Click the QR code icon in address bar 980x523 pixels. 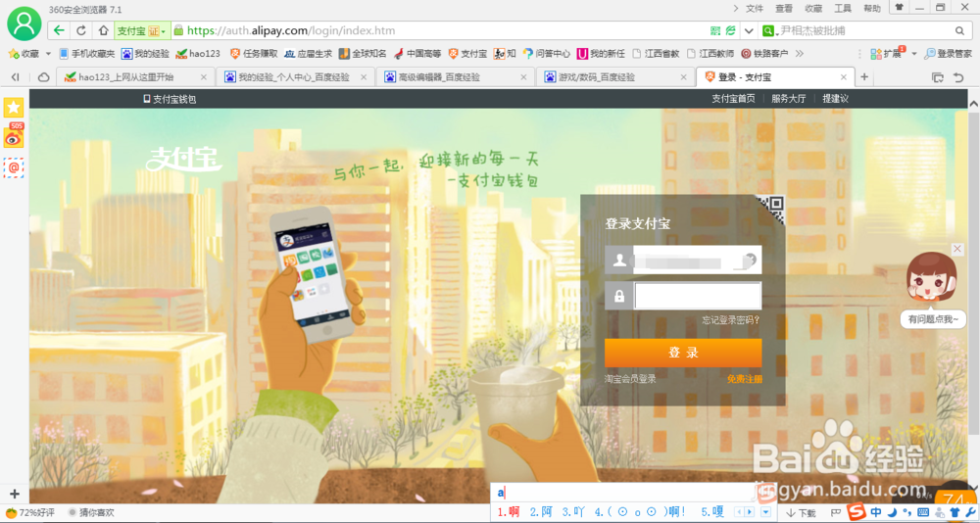tap(715, 30)
